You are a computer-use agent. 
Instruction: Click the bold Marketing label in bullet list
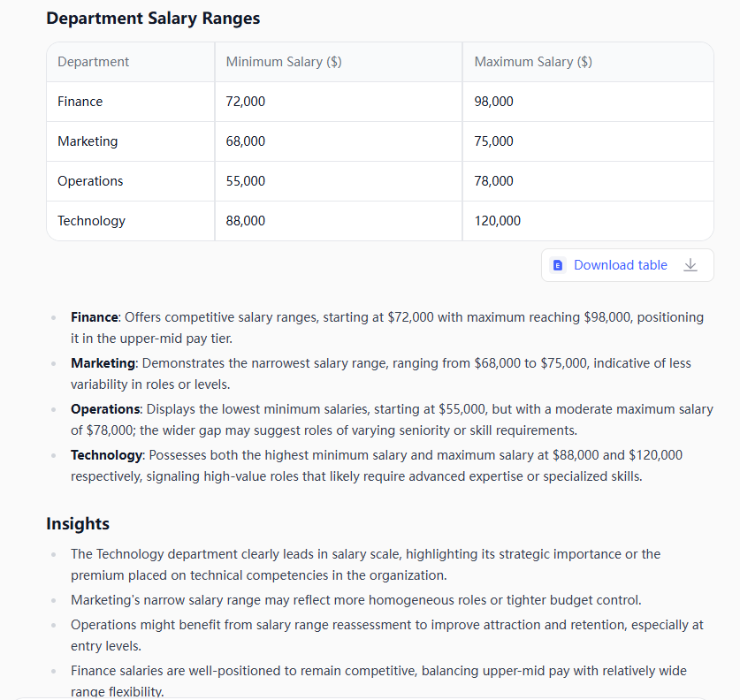(x=103, y=363)
